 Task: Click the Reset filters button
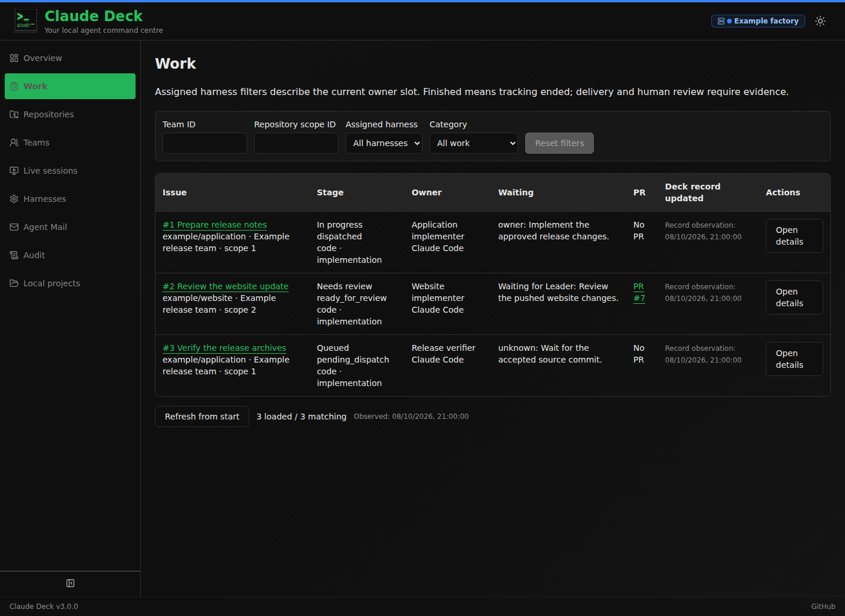pos(559,143)
